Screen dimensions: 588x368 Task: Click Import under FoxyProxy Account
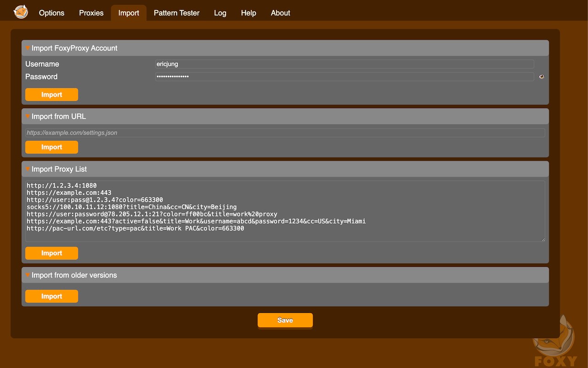point(51,94)
